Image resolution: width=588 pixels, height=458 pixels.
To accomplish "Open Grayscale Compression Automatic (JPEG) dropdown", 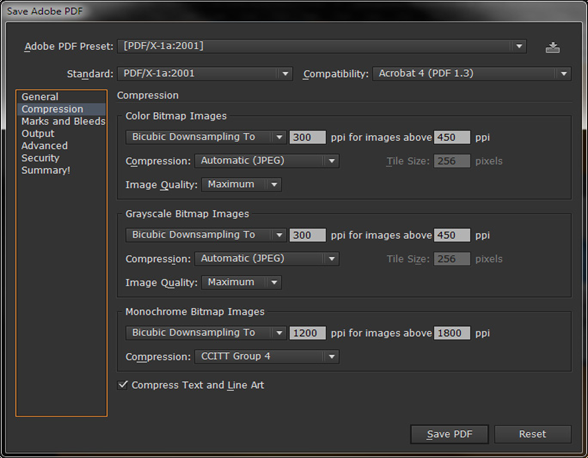I will (267, 258).
